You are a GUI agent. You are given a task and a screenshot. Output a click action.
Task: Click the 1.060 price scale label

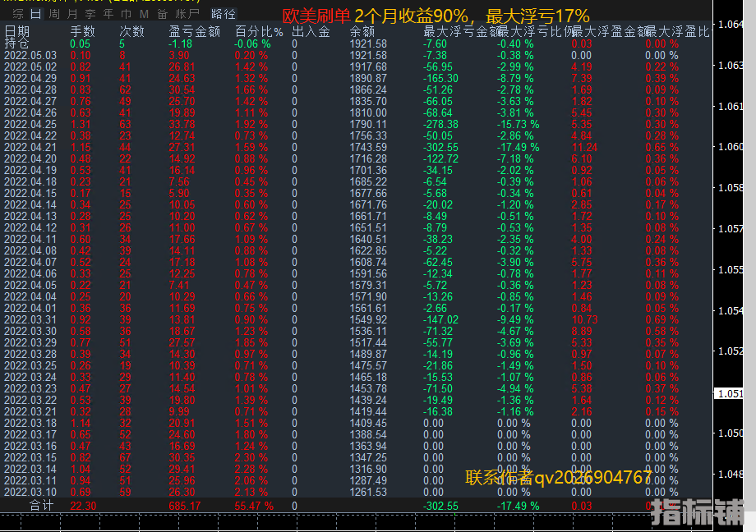click(x=731, y=146)
